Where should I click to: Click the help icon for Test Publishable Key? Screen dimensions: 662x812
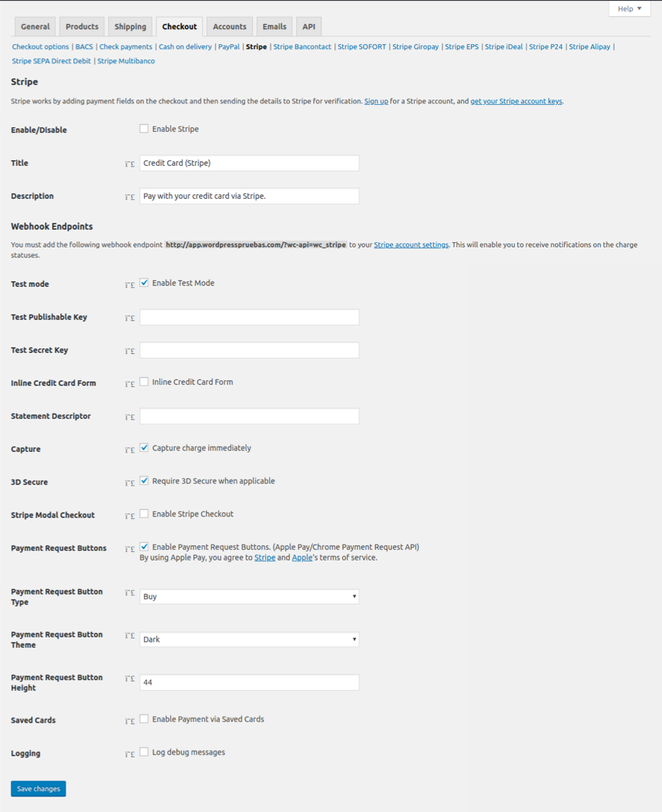(x=129, y=318)
